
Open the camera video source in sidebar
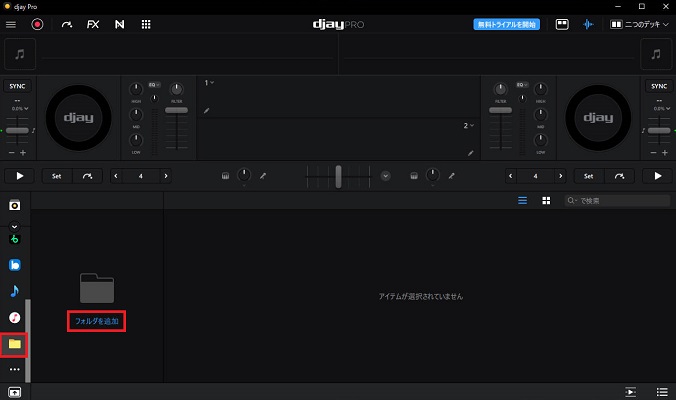(x=15, y=205)
